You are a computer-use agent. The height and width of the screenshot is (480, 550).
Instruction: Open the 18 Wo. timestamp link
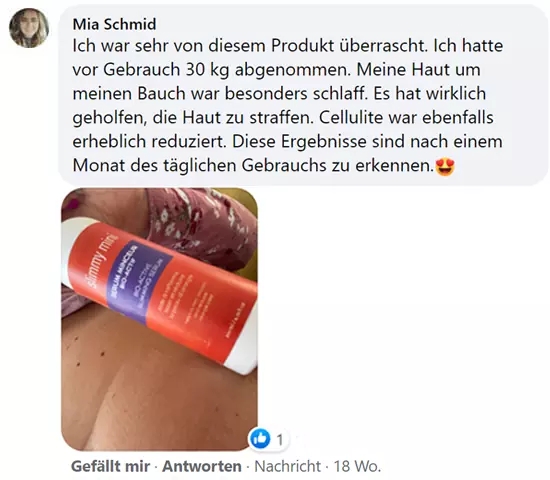357,466
